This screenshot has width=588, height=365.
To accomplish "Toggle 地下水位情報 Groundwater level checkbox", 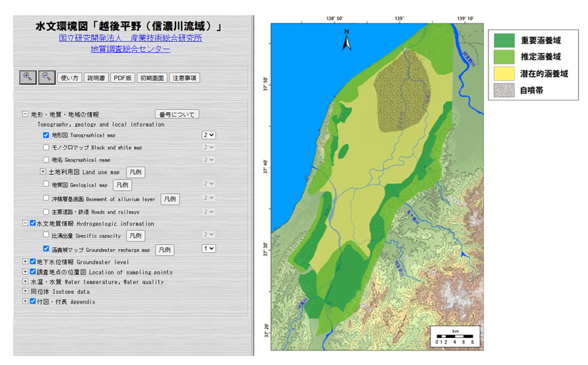I will coord(32,261).
